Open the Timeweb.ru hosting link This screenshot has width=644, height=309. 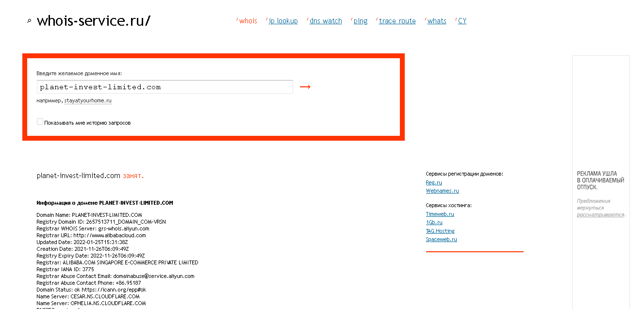coord(440,214)
